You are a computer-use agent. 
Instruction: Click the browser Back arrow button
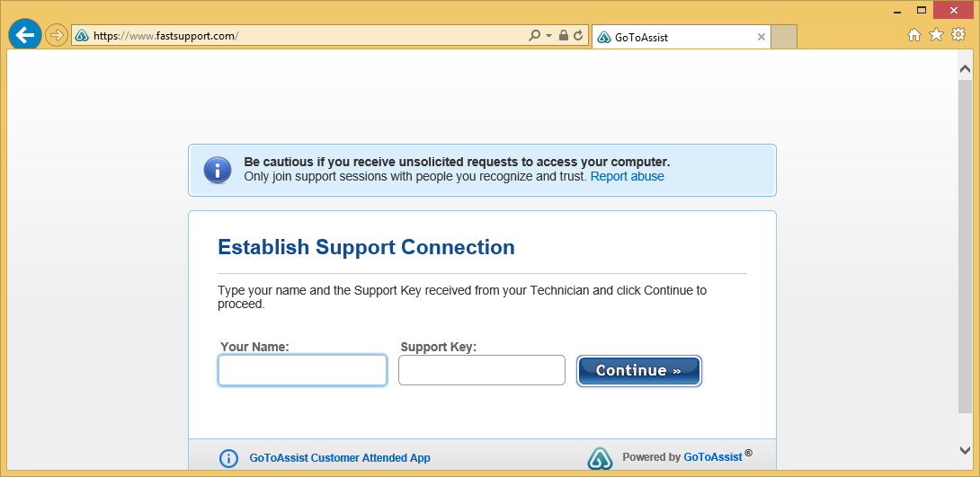[x=24, y=36]
